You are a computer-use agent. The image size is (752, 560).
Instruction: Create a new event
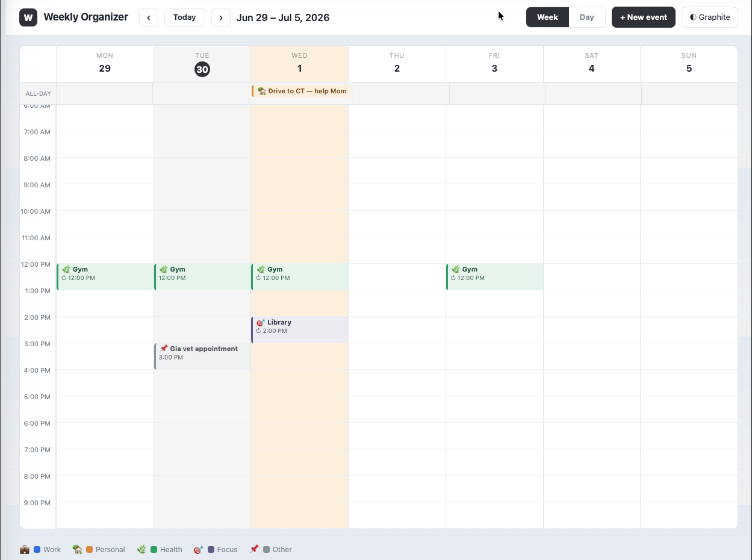644,17
